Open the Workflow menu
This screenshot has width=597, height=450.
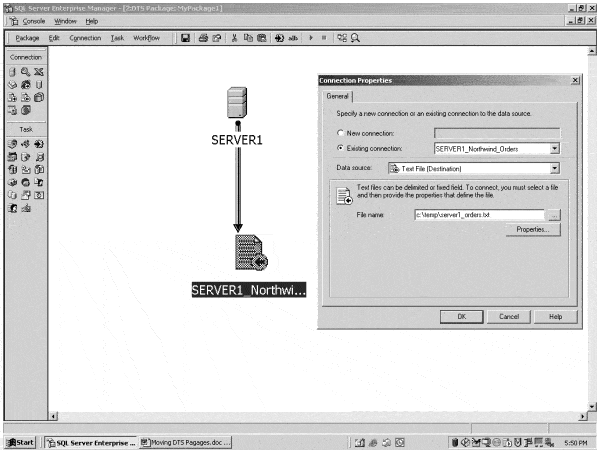[147, 38]
